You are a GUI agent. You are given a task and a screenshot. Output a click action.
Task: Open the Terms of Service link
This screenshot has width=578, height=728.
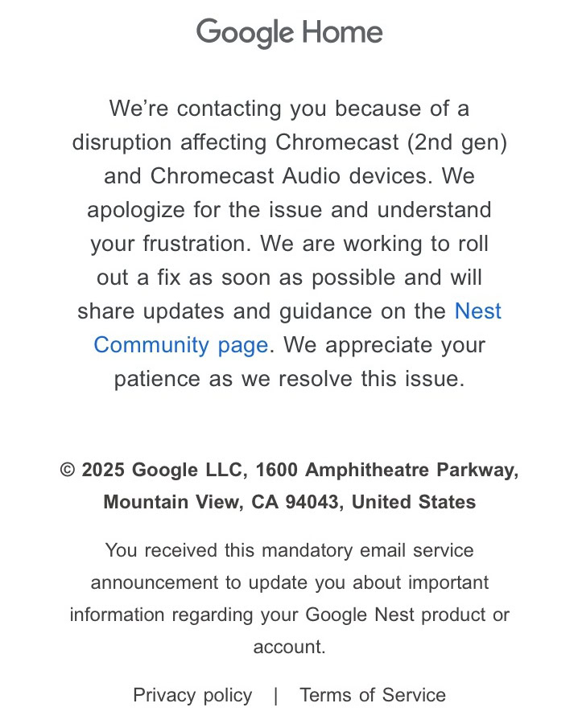373,695
